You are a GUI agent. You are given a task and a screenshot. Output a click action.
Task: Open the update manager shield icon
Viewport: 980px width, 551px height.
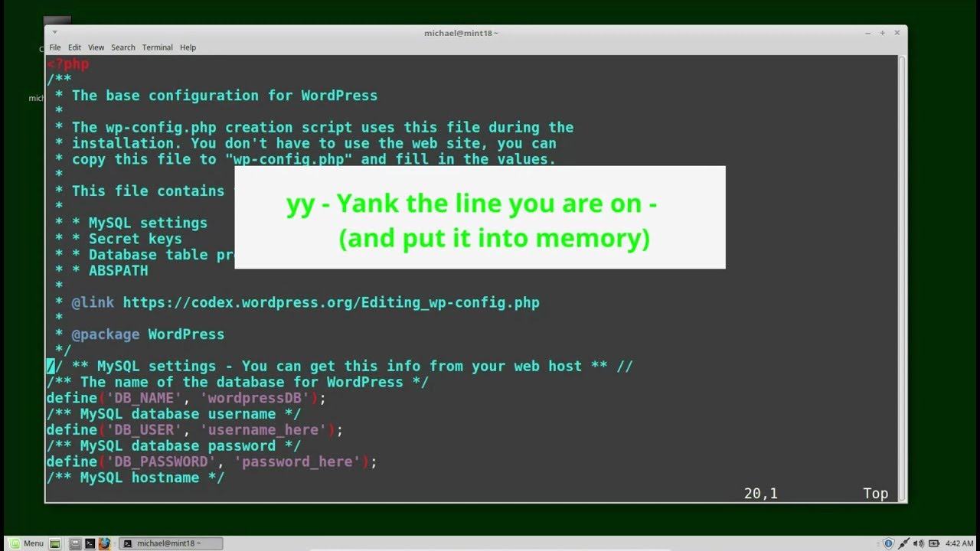[x=888, y=543]
